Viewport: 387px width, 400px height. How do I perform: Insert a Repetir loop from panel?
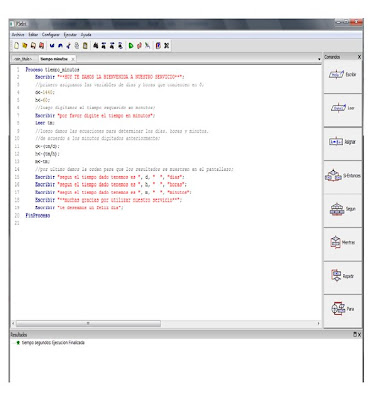click(343, 276)
